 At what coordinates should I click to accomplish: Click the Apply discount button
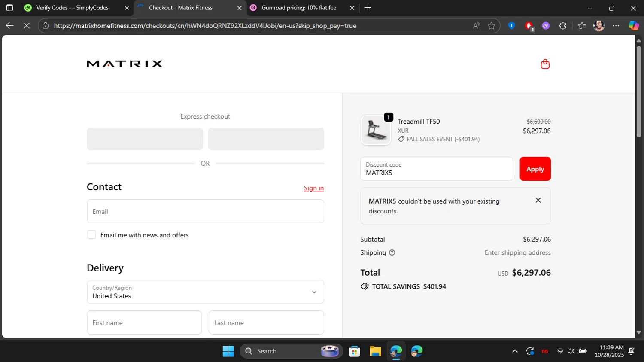535,169
